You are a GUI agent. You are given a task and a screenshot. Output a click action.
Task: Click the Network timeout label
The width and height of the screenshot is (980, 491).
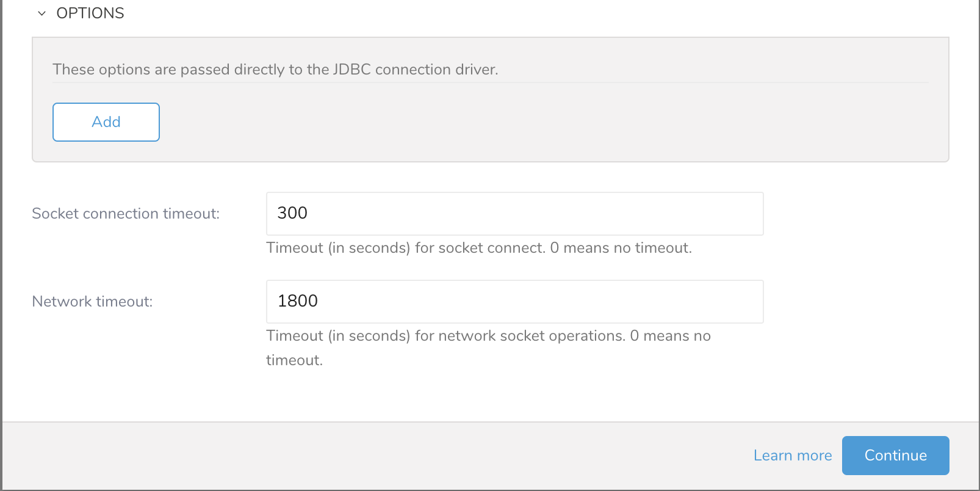coord(92,302)
